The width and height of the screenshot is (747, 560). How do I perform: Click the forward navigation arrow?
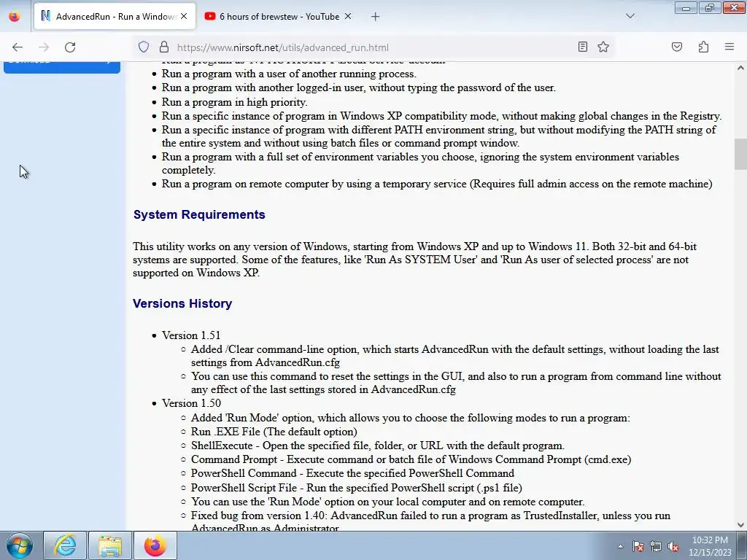(44, 47)
